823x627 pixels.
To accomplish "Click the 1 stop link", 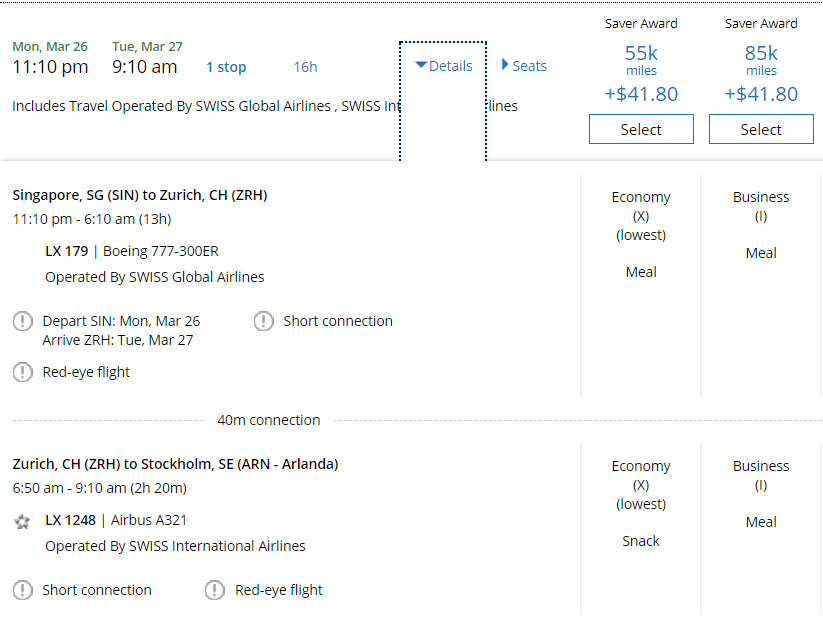I will pos(226,67).
